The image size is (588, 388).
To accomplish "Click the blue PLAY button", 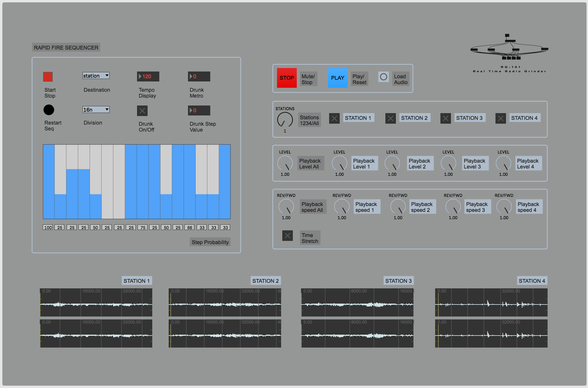I will pyautogui.click(x=338, y=78).
